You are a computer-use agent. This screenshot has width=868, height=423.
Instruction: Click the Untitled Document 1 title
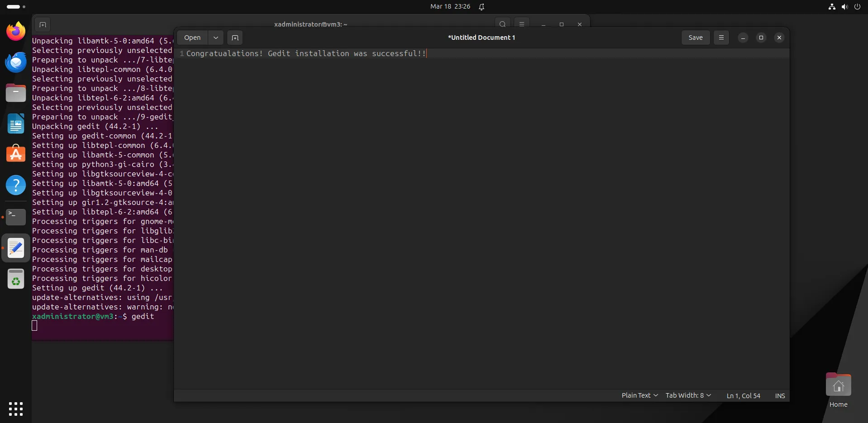coord(482,38)
